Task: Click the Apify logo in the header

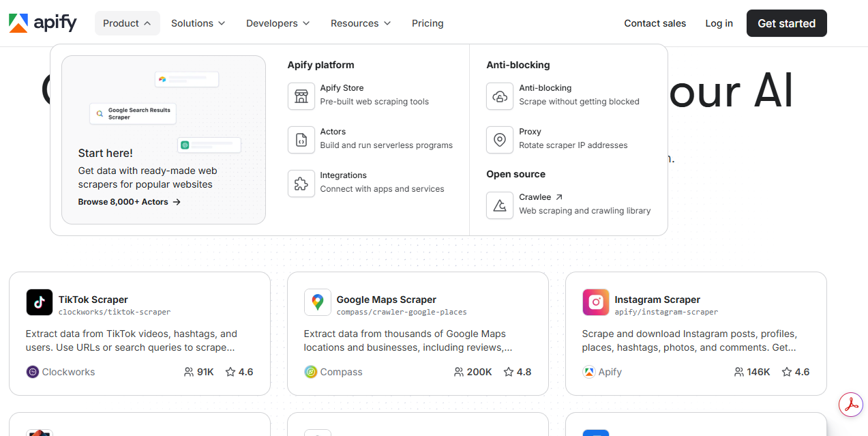Action: pos(43,23)
